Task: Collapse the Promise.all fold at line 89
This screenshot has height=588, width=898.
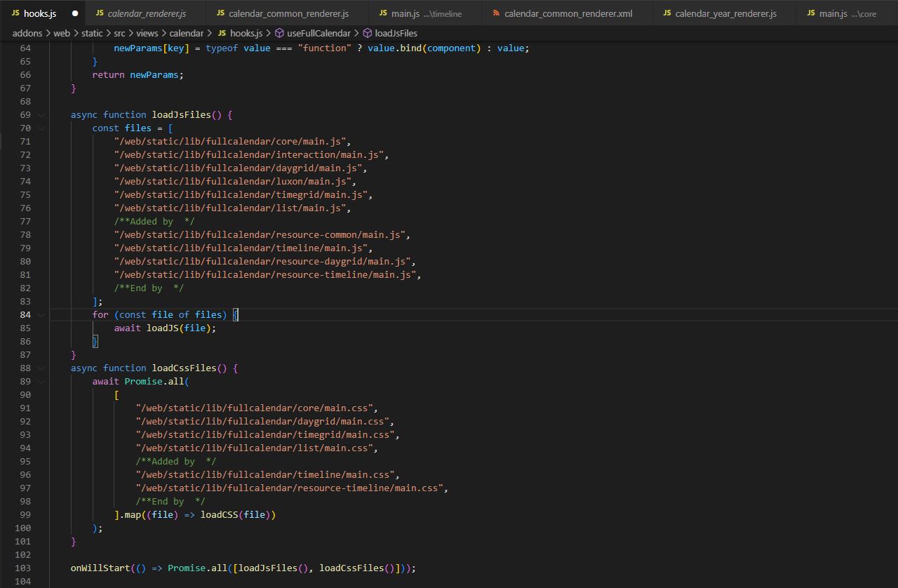Action: pos(40,381)
